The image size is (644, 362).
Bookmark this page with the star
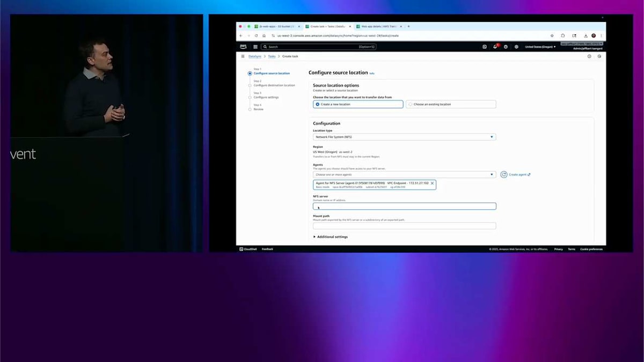[552, 36]
